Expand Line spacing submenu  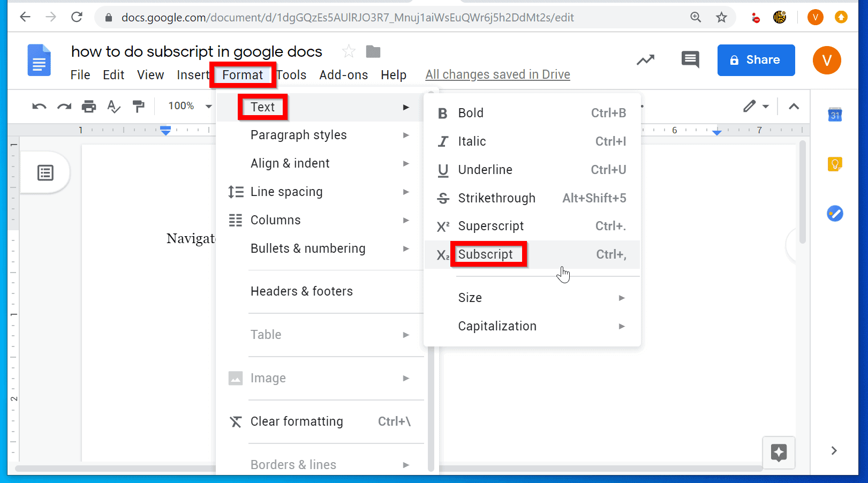pos(320,192)
